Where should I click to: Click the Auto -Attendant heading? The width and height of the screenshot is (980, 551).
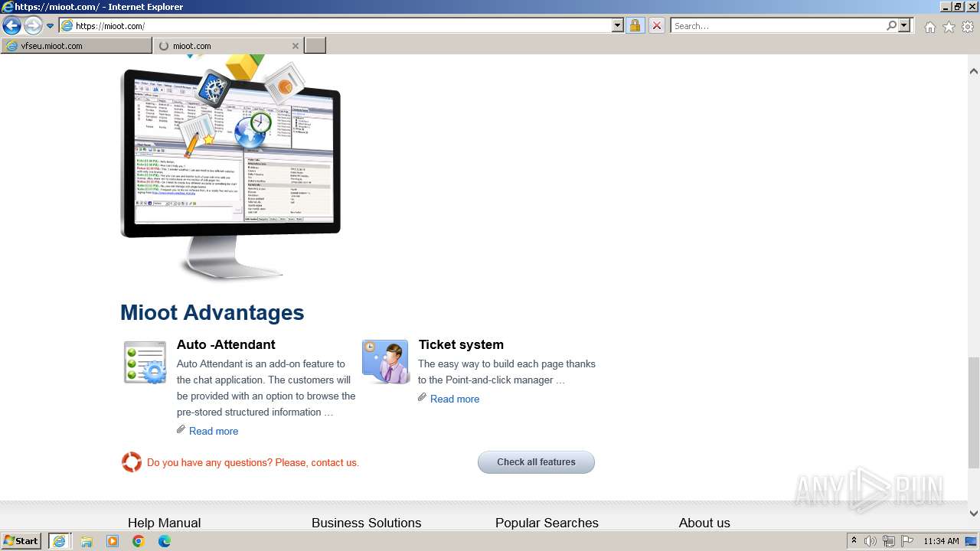click(226, 344)
